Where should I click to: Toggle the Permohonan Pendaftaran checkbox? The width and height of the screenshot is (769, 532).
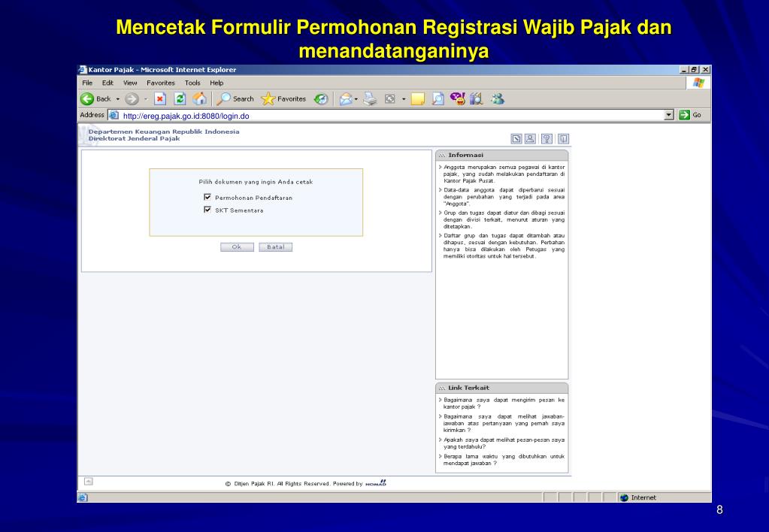[x=207, y=197]
